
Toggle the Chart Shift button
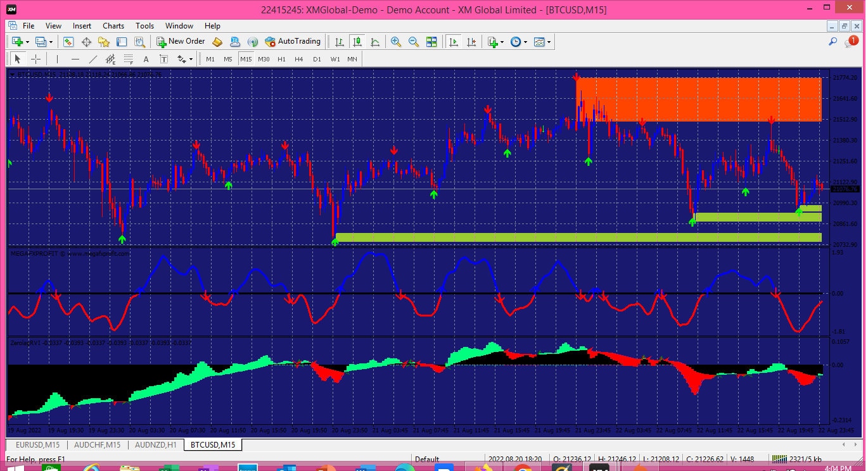pyautogui.click(x=471, y=42)
